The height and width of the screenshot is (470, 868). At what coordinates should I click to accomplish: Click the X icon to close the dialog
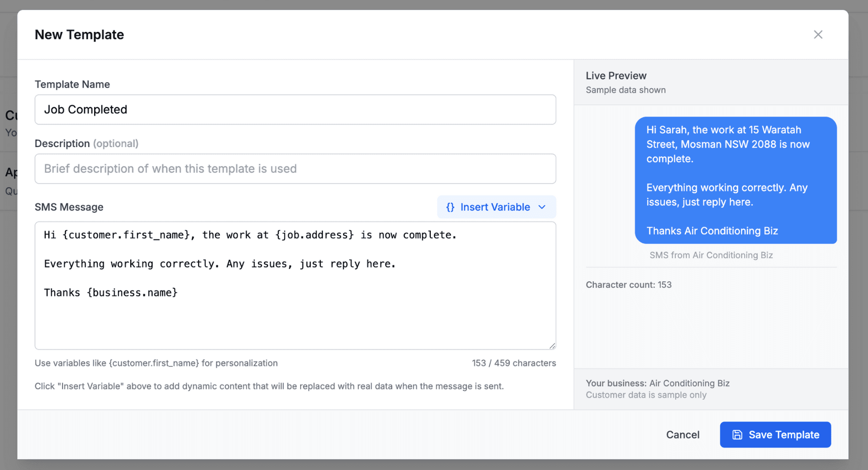[818, 34]
